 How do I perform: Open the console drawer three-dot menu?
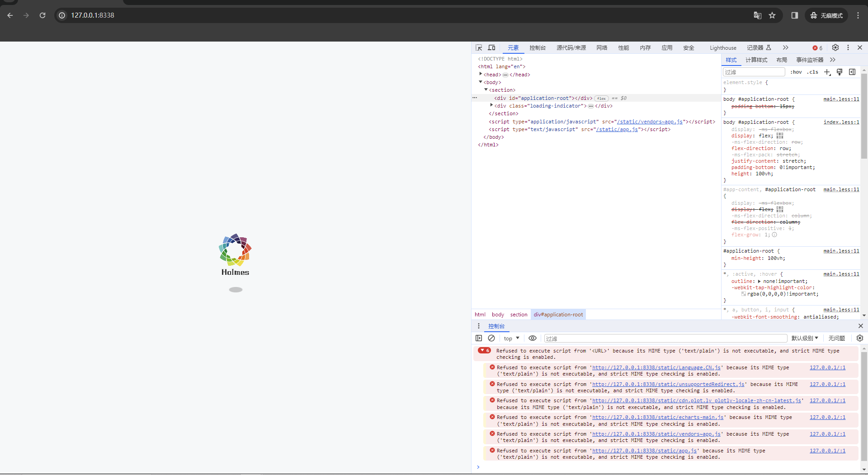[479, 326]
